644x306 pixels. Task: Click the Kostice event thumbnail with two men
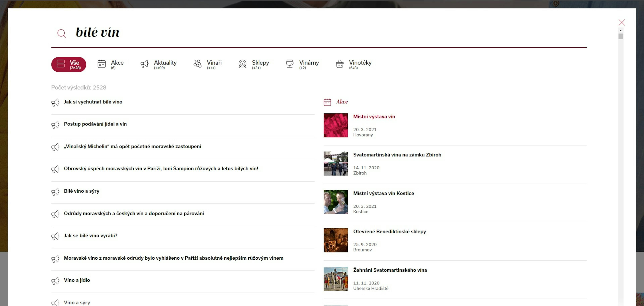pos(335,202)
